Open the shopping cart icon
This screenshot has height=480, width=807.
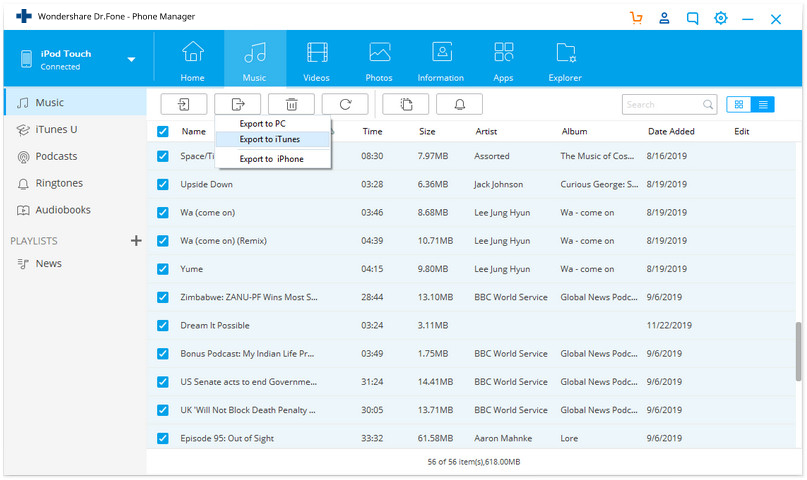coord(636,18)
